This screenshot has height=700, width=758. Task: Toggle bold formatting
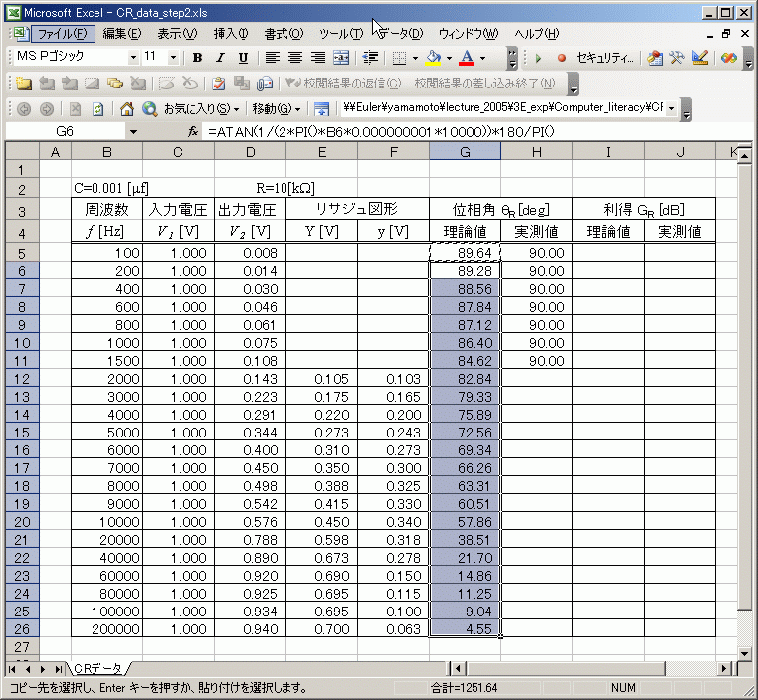click(198, 58)
